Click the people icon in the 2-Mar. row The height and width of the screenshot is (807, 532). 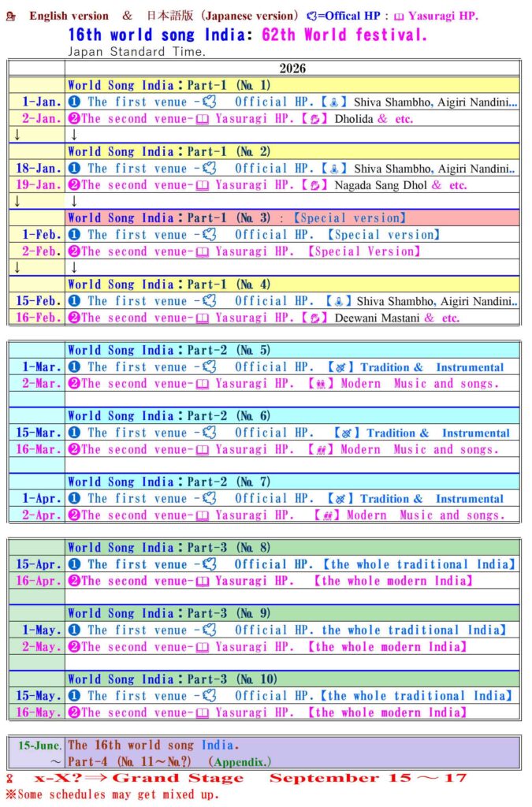pyautogui.click(x=326, y=384)
